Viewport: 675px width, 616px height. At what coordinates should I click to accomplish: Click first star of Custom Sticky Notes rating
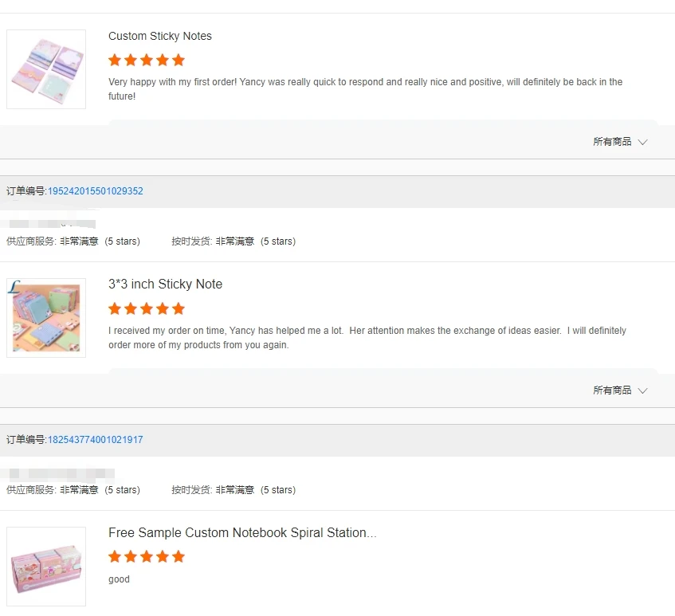[x=115, y=60]
